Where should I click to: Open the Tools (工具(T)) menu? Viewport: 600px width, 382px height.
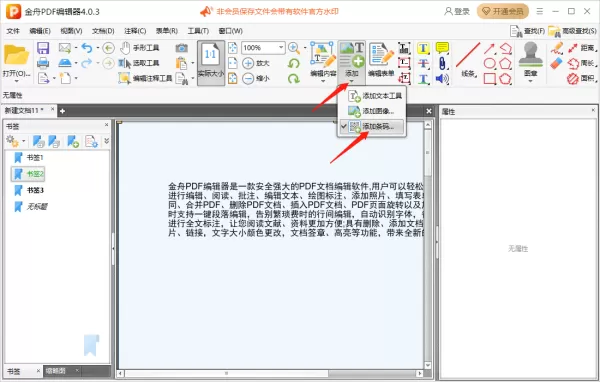coord(198,31)
